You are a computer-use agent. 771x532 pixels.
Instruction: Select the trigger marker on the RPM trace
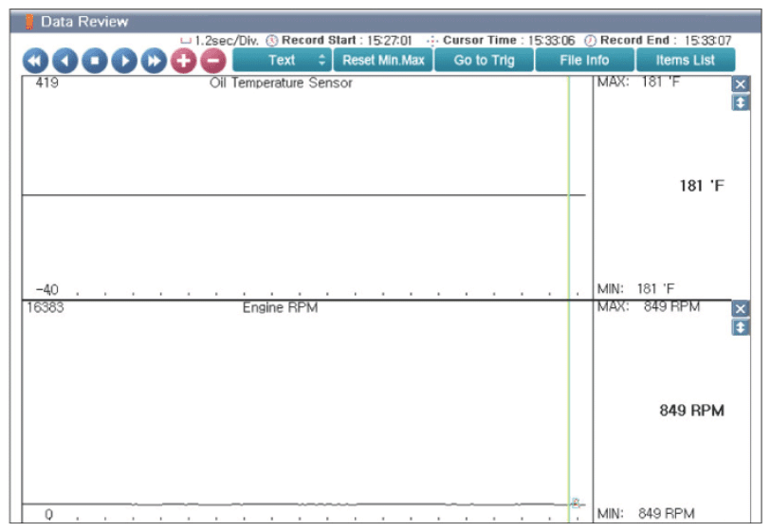[x=576, y=502]
